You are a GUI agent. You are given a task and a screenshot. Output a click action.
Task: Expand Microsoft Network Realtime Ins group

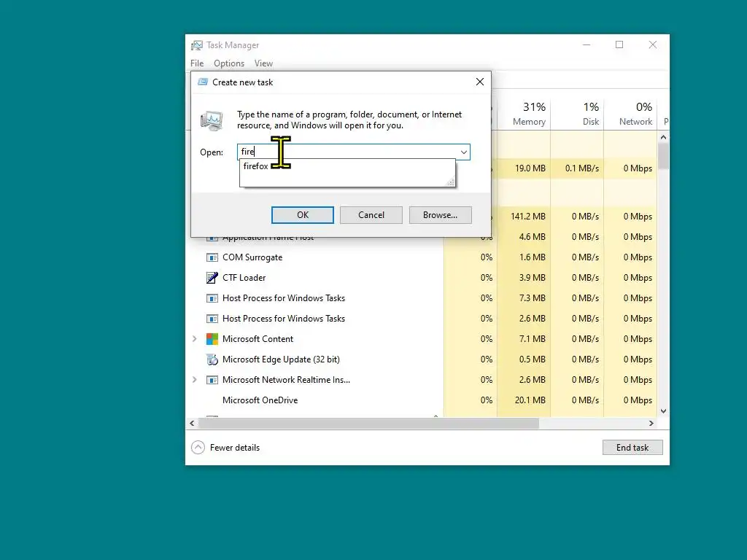[194, 380]
